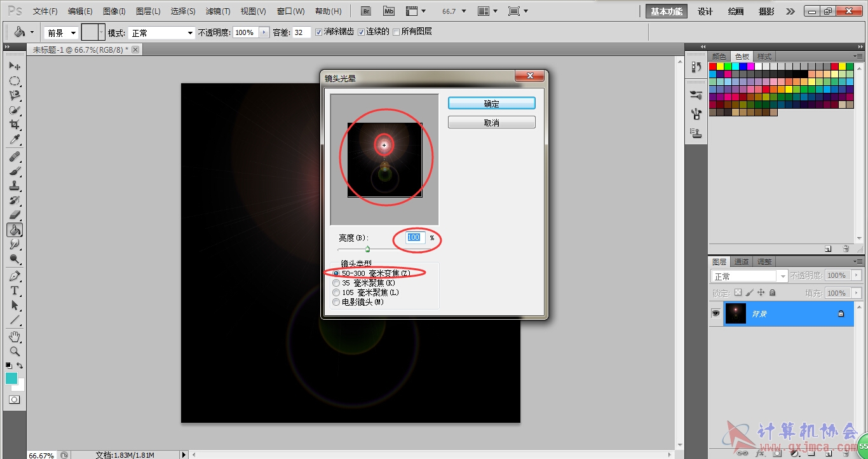The height and width of the screenshot is (459, 868).
Task: Pick the Horizontal Type tool
Action: (15, 291)
